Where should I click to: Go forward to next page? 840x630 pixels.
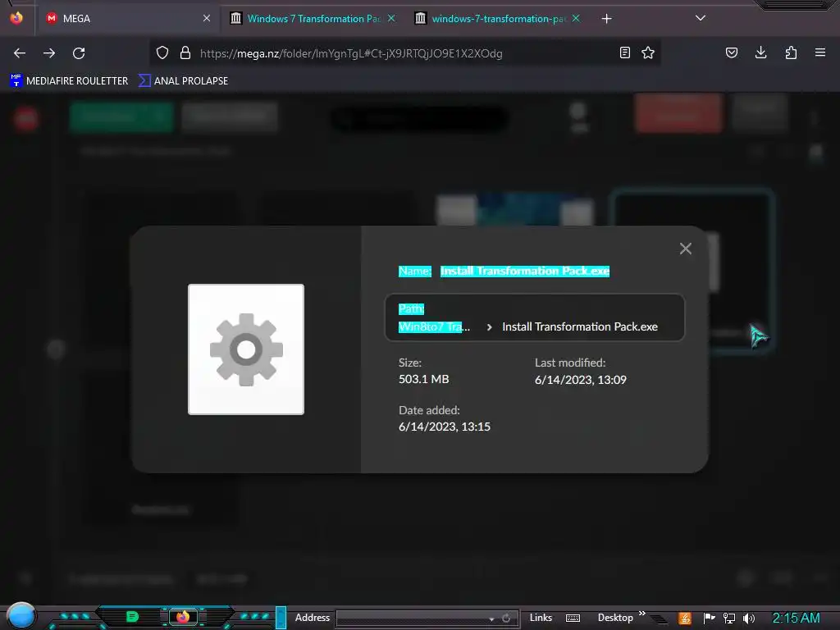pyautogui.click(x=49, y=53)
